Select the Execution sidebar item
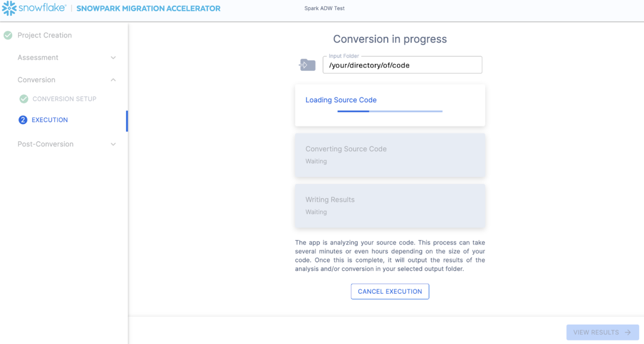 tap(50, 120)
